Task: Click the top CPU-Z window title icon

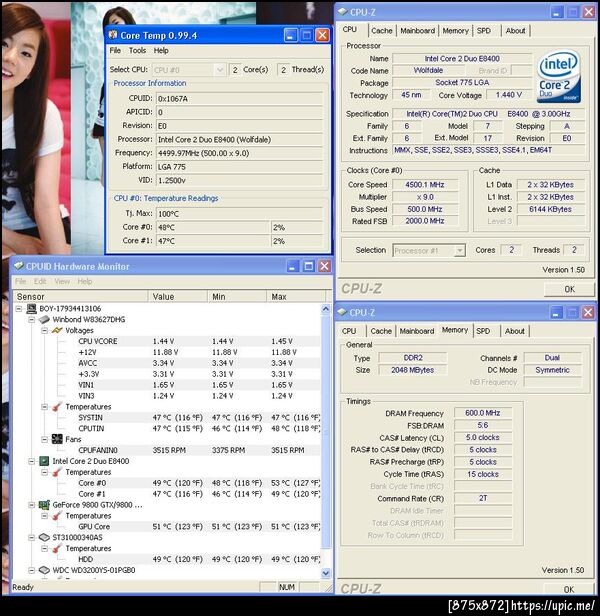Action: (343, 12)
